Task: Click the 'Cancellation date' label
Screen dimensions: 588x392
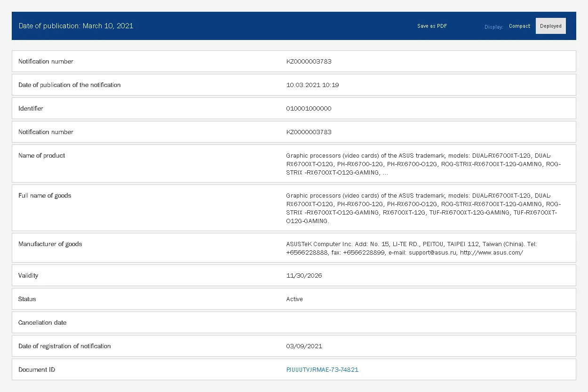Action: (x=42, y=322)
